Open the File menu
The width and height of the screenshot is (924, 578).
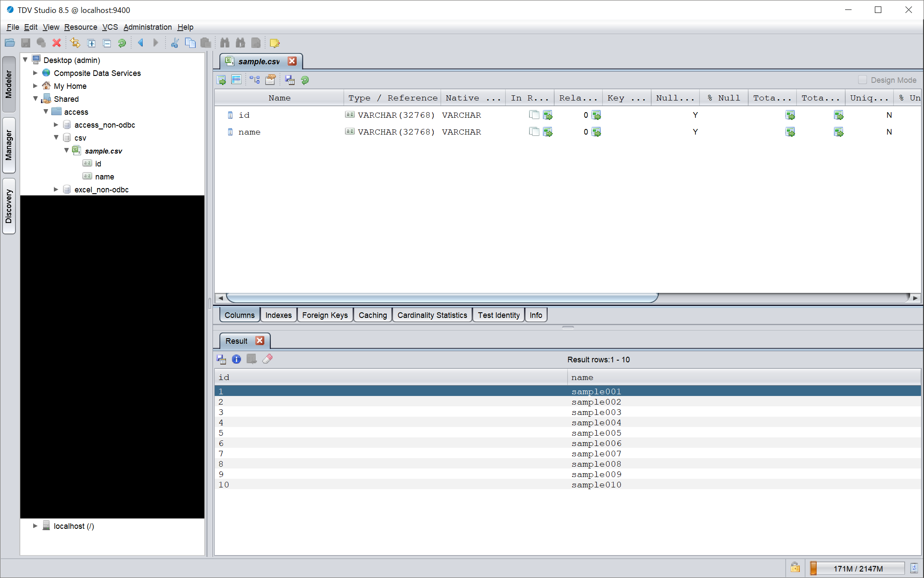coord(13,27)
